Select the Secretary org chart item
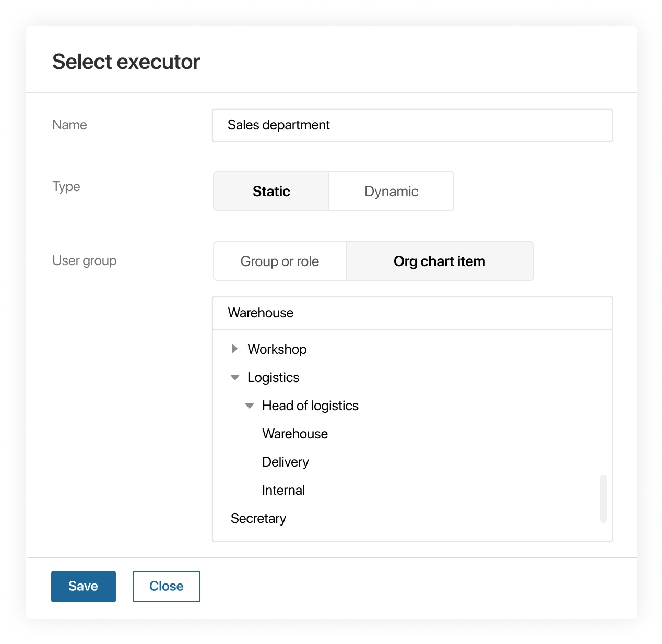Screen dimensions: 662x644 (258, 518)
